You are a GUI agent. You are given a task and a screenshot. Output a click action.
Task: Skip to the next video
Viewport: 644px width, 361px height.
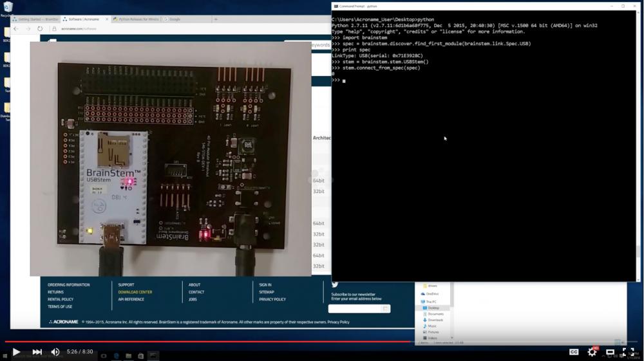click(x=37, y=352)
